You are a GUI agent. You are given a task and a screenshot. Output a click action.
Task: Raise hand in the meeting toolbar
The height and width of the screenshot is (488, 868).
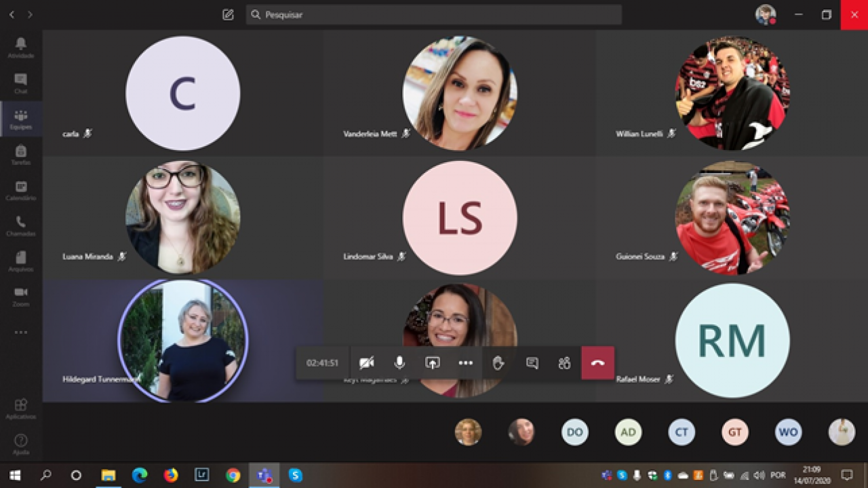tap(498, 363)
